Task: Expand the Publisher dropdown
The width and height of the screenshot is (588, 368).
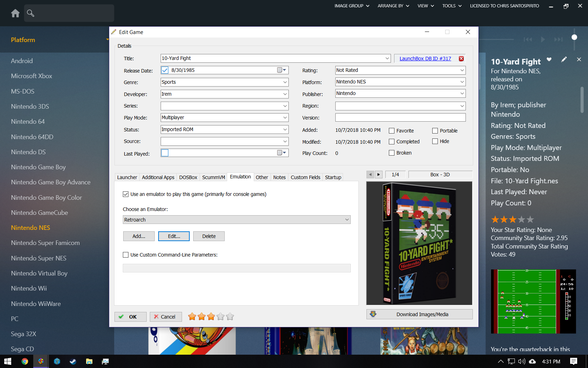Action: [x=462, y=93]
